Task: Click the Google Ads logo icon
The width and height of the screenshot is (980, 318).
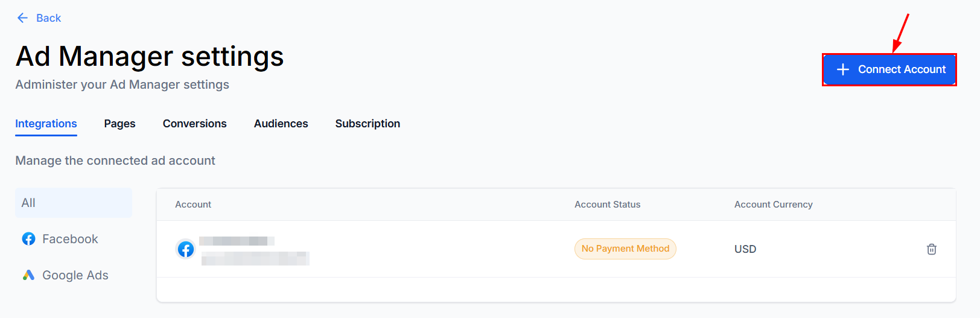Action: pos(28,275)
